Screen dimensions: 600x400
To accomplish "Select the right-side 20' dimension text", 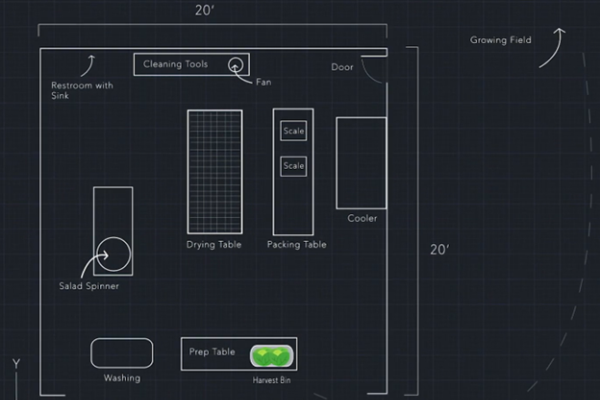I will (x=441, y=250).
